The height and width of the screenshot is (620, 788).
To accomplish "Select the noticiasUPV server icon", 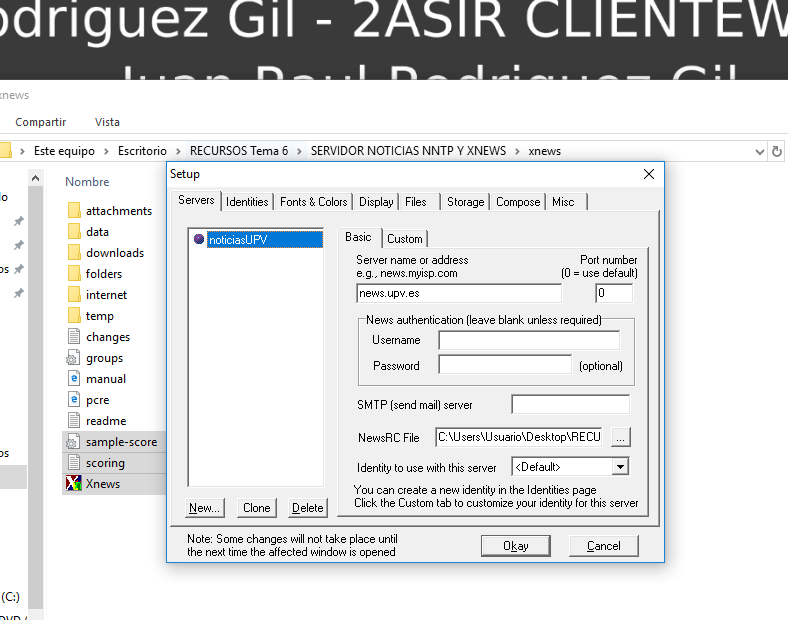I will tap(199, 239).
